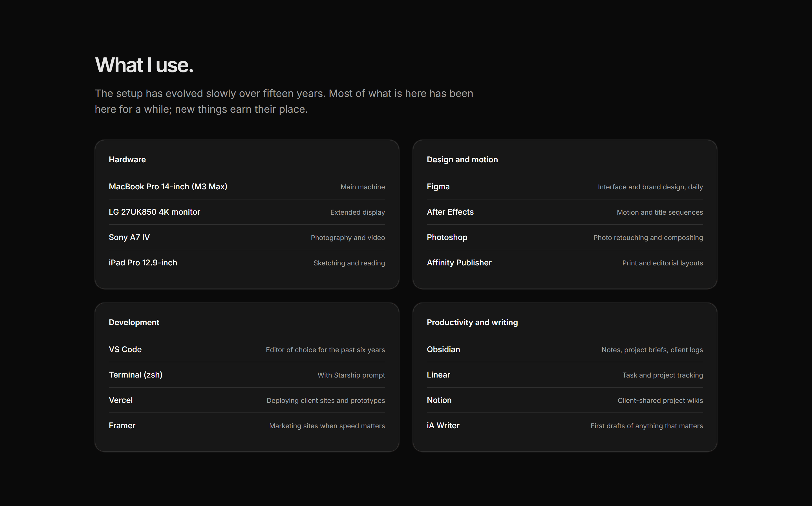Select 'LG 27UK850 4K monitor' row name

154,212
